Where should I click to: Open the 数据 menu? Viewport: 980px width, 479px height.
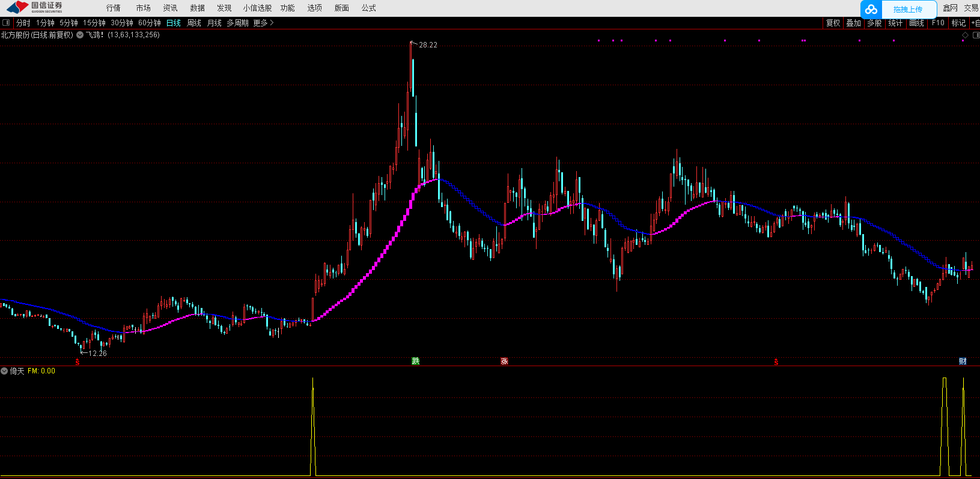pyautogui.click(x=197, y=8)
